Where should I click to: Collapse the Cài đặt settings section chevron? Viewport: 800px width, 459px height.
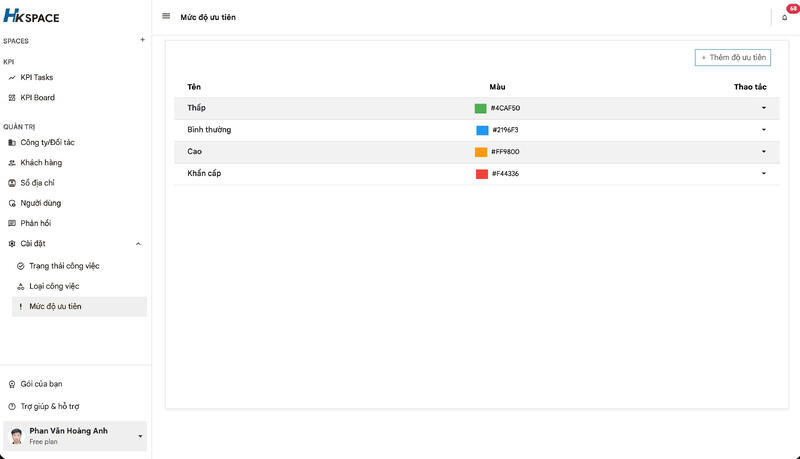point(138,244)
